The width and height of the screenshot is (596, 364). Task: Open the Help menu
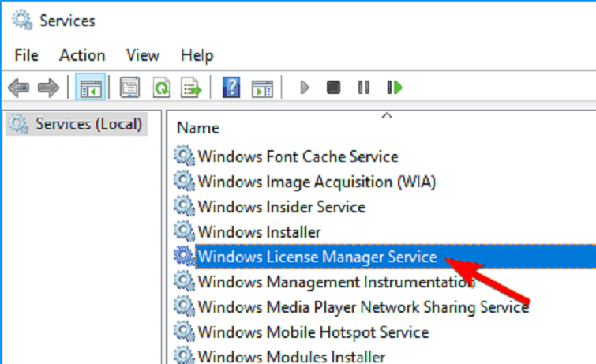tap(197, 55)
